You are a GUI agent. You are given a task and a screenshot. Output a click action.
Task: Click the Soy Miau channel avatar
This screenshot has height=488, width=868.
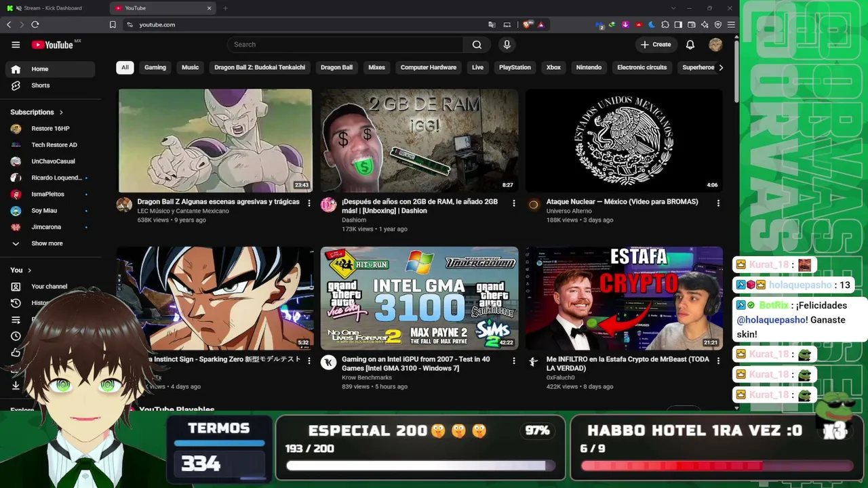16,211
